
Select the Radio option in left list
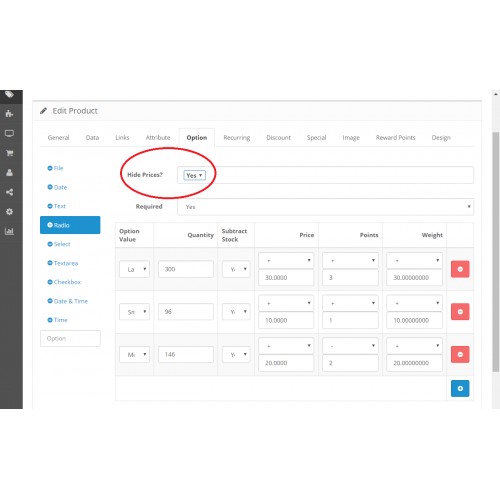(x=70, y=225)
